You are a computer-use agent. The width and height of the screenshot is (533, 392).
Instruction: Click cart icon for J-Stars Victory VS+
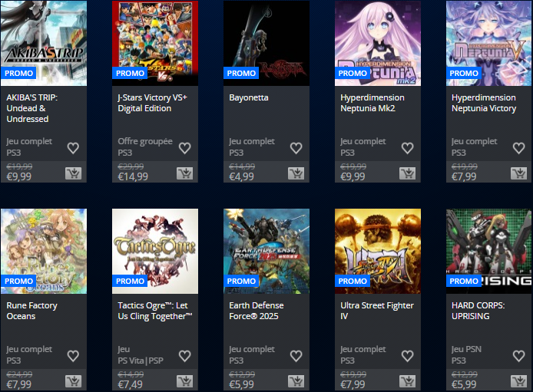click(184, 173)
